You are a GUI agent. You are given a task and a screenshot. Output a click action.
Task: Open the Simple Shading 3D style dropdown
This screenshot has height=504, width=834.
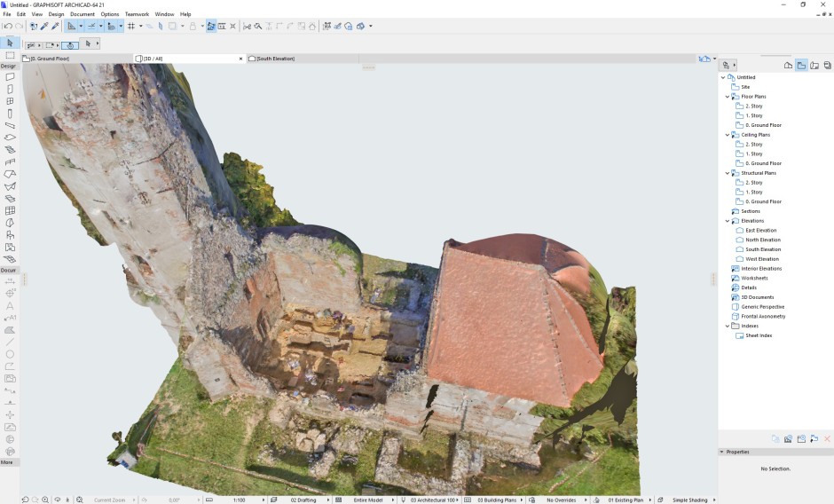pyautogui.click(x=691, y=500)
